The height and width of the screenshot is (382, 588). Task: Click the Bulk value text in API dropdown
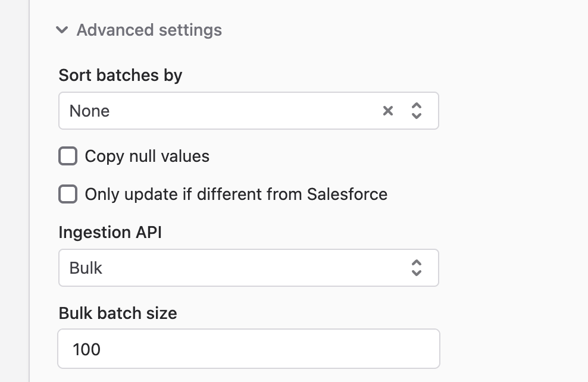point(86,268)
